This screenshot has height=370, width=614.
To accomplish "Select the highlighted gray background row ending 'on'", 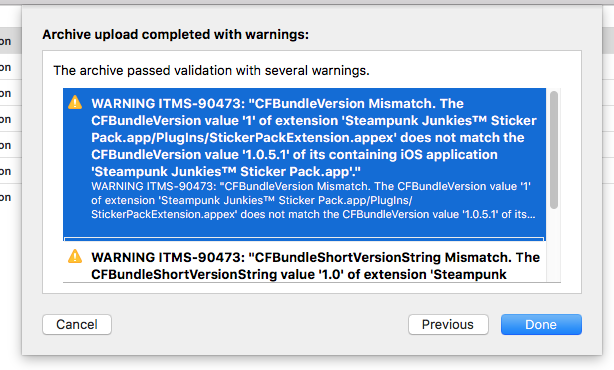I will point(11,41).
